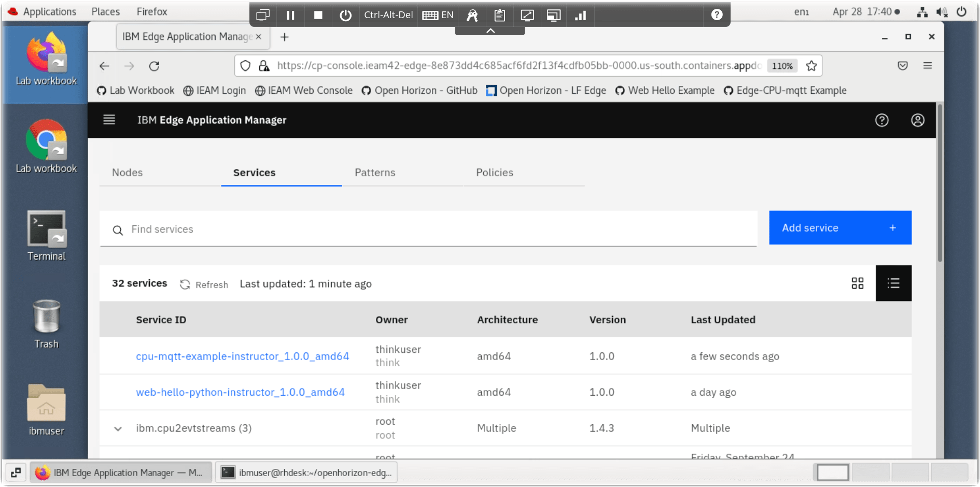This screenshot has height=487, width=980.
Task: Click the stop icon in remote toolbar
Action: click(x=318, y=15)
